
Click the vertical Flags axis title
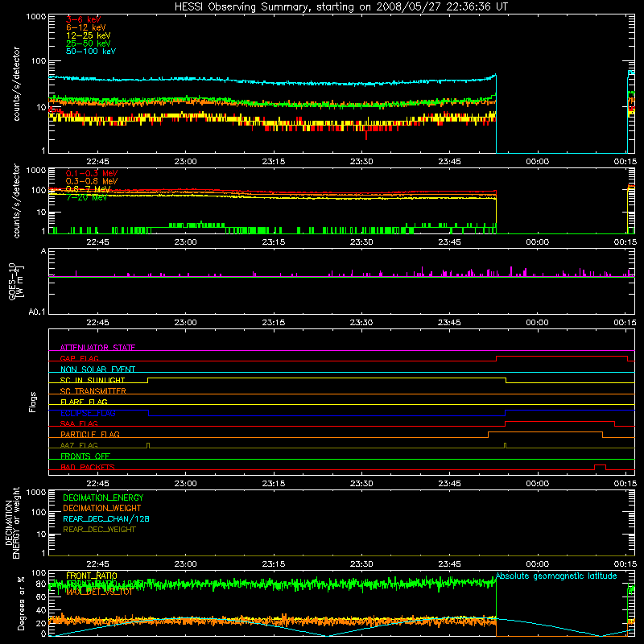coord(33,402)
